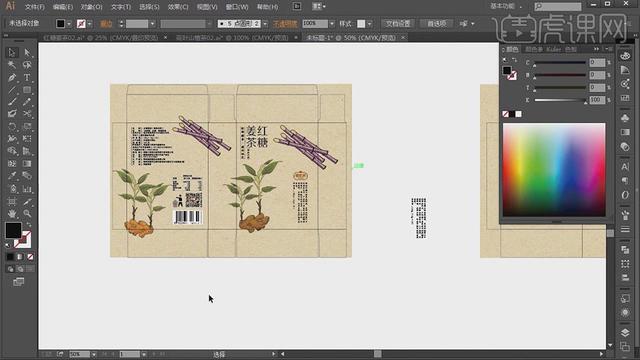Viewport: 640px width, 360px height.
Task: Click stroke box in Color panel
Action: (x=512, y=76)
